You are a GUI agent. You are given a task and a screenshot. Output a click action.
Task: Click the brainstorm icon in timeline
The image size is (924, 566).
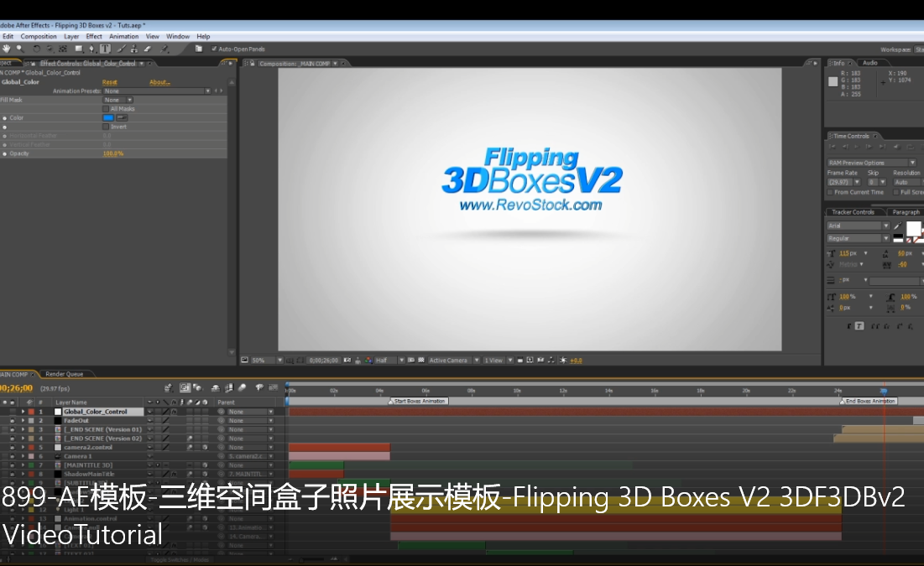point(260,387)
